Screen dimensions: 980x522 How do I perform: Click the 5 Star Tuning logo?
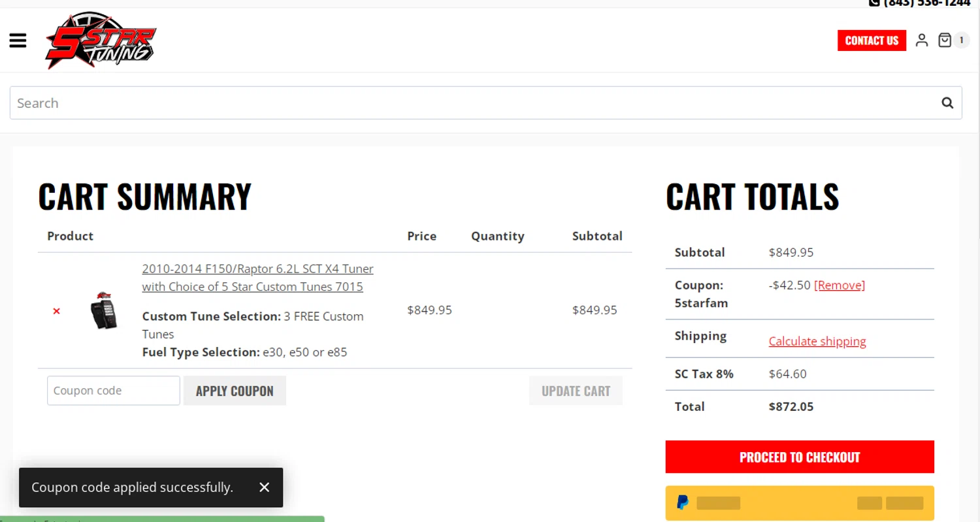pos(101,41)
